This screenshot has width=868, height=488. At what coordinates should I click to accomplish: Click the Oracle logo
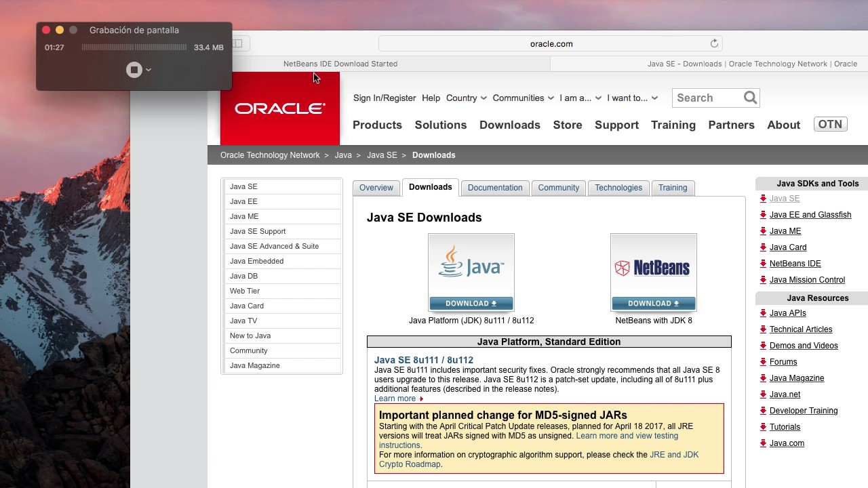280,108
